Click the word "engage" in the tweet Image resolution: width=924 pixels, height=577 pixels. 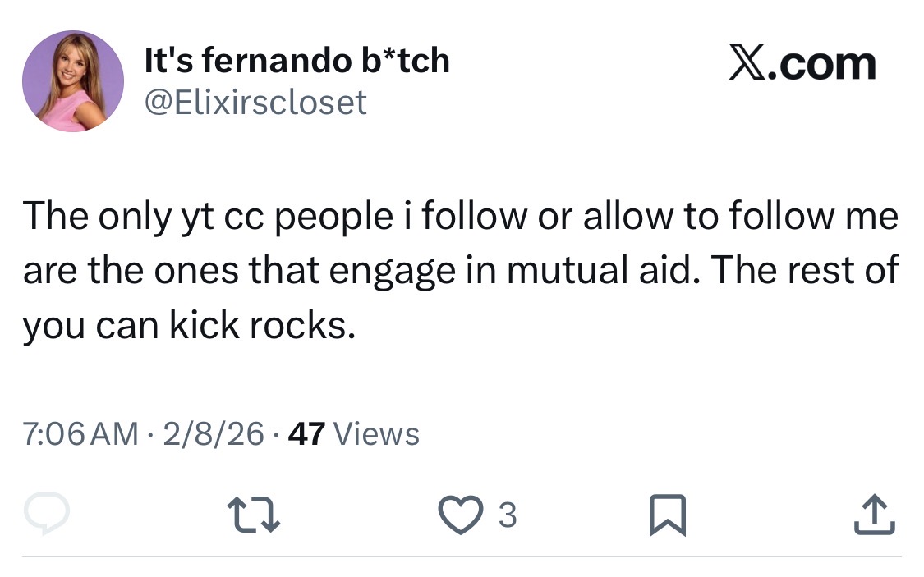click(x=393, y=272)
